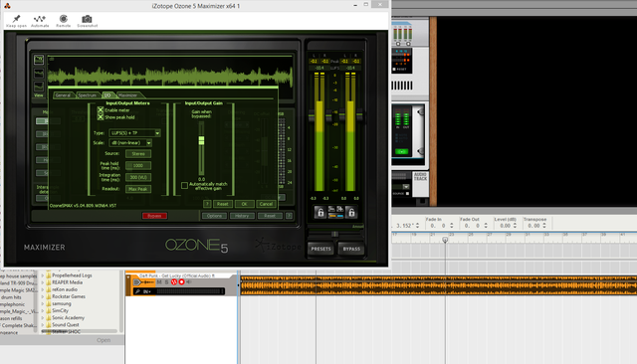Mute the Daft Punk track
The width and height of the screenshot is (637, 364).
[159, 282]
